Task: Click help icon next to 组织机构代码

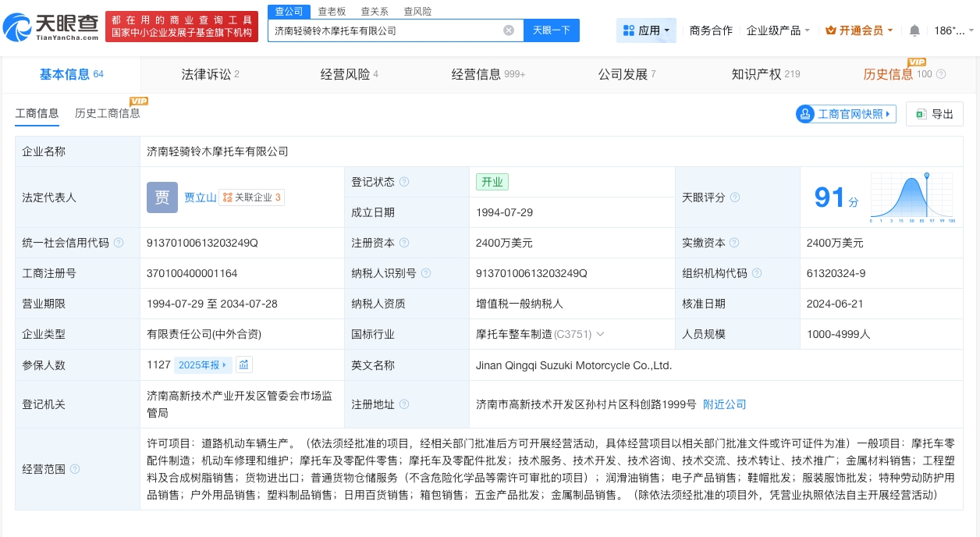Action: tap(757, 273)
